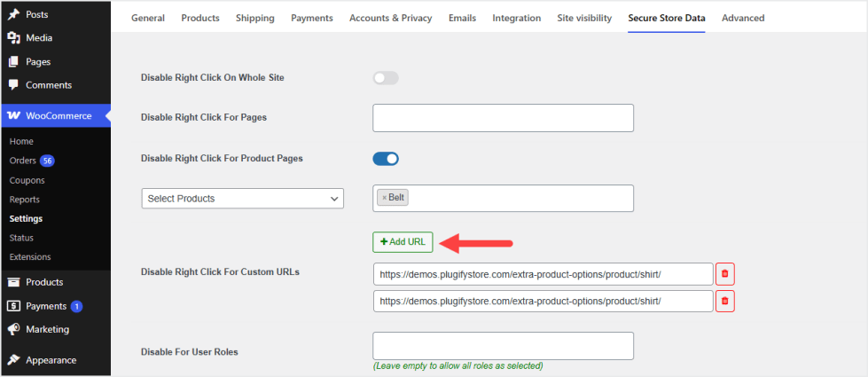Image resolution: width=868 pixels, height=377 pixels.
Task: Go to the Emails tab
Action: [x=462, y=19]
